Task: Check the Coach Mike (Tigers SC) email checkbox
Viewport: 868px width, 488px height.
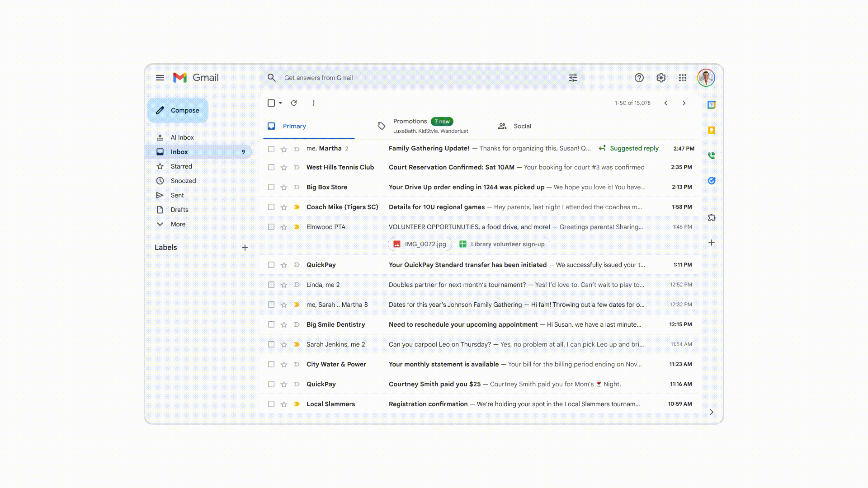Action: point(271,207)
